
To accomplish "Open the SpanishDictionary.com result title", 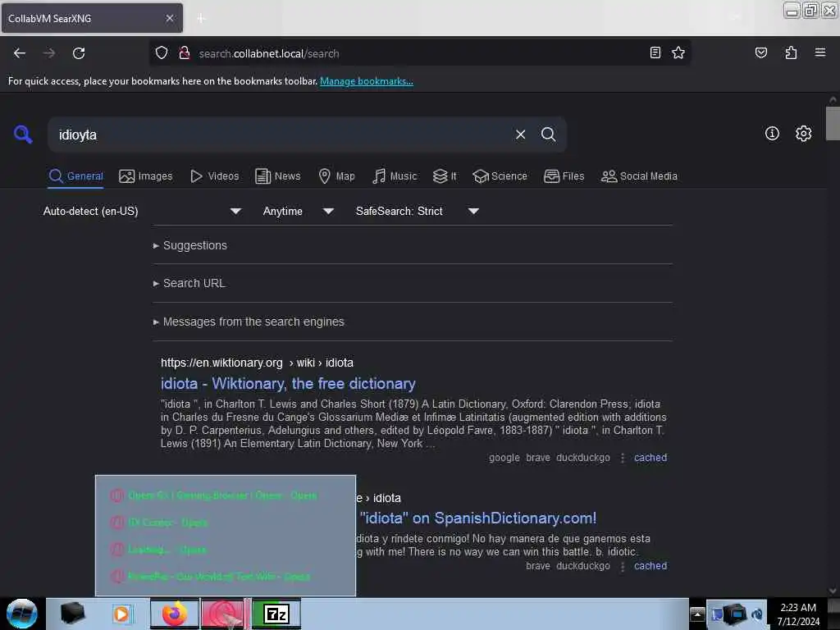I will pos(478,518).
